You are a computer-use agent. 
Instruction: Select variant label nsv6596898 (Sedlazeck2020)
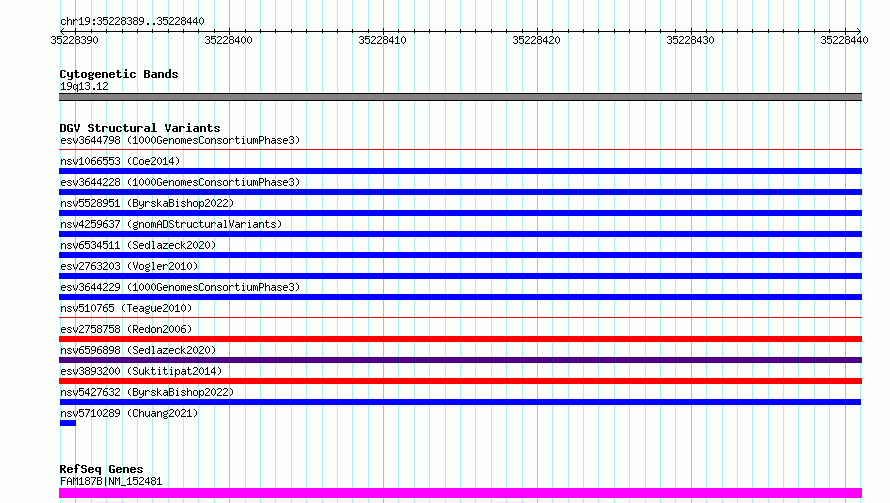[138, 350]
